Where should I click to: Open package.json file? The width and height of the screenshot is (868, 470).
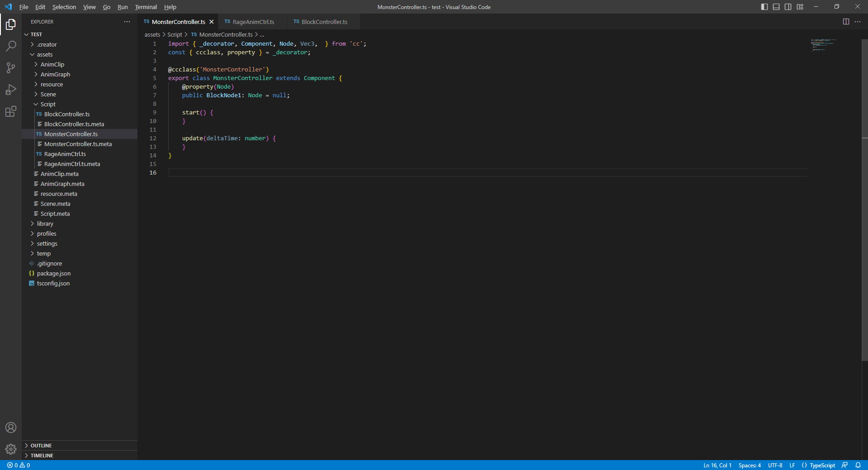(x=80, y=273)
